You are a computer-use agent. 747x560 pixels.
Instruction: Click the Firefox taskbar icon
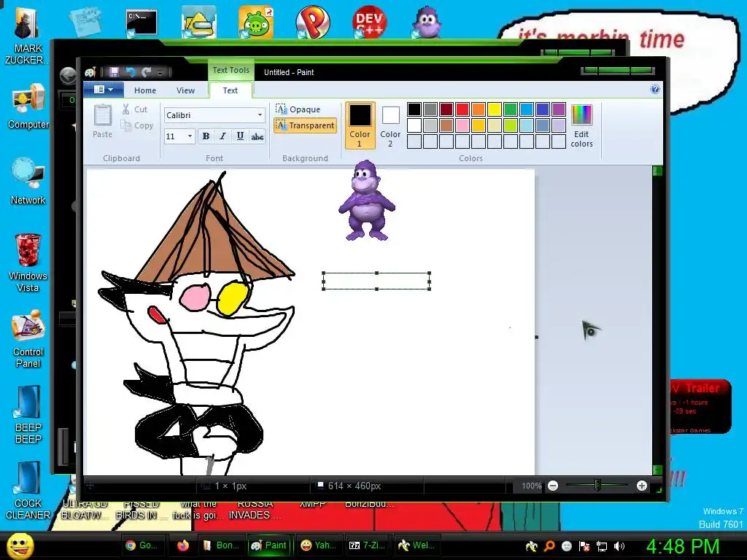[183, 545]
